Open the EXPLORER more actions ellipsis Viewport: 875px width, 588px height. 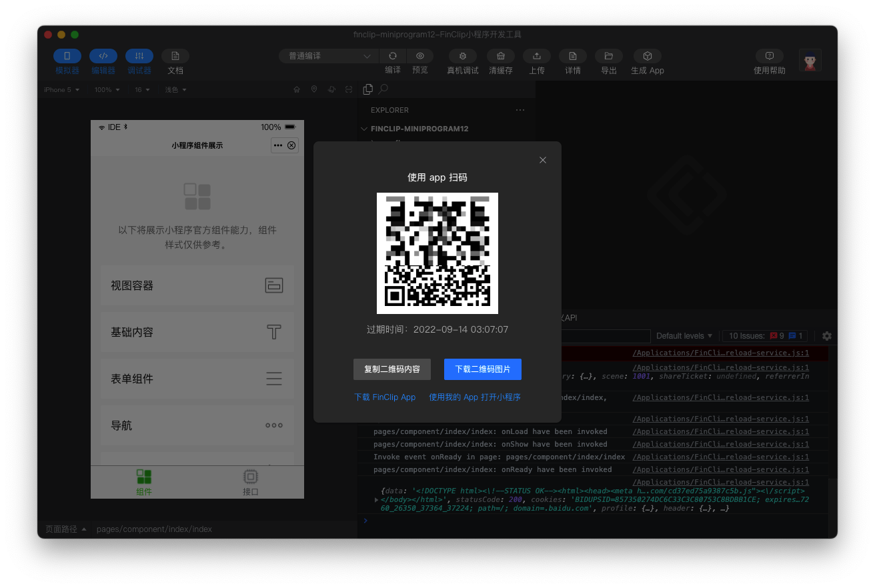click(x=520, y=110)
